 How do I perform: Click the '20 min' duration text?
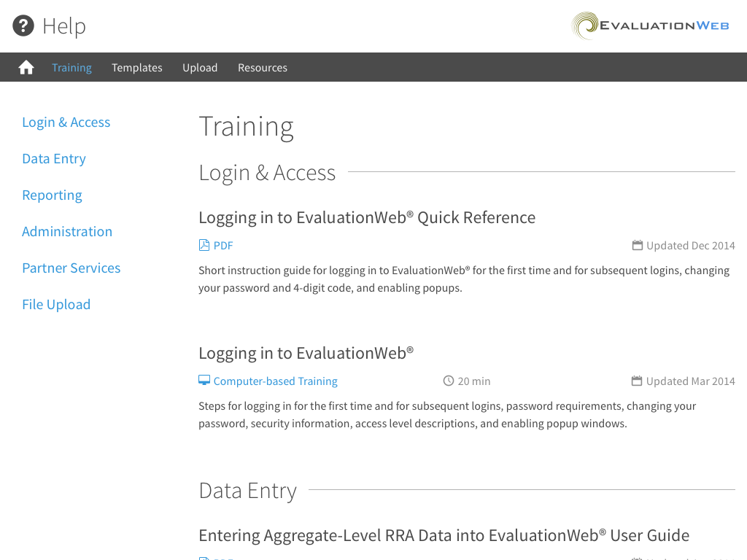(474, 381)
